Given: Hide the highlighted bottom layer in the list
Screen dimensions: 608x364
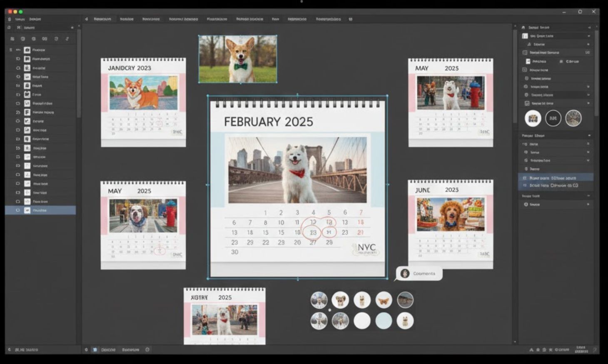Looking at the screenshot, I should click(x=17, y=210).
